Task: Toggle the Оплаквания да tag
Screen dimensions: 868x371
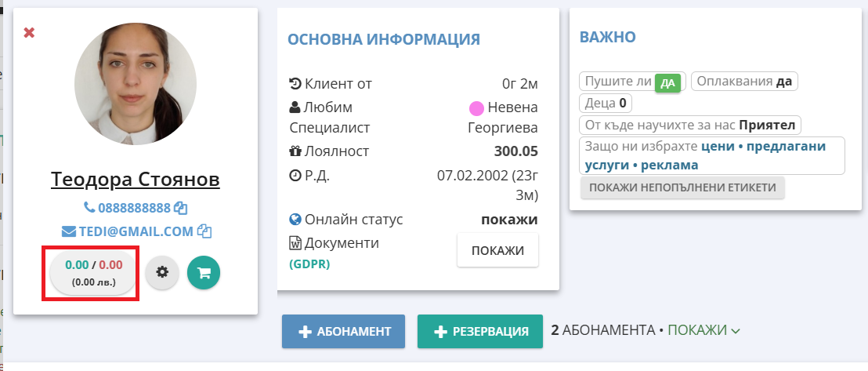Action: coord(744,82)
